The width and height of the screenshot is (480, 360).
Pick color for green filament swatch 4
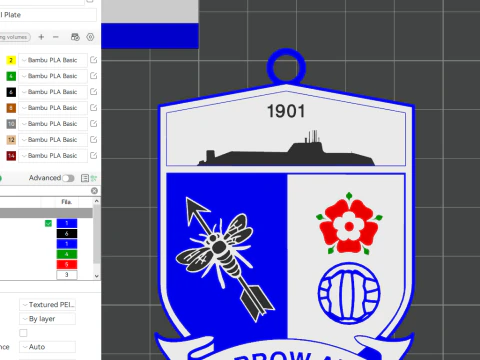pos(11,76)
